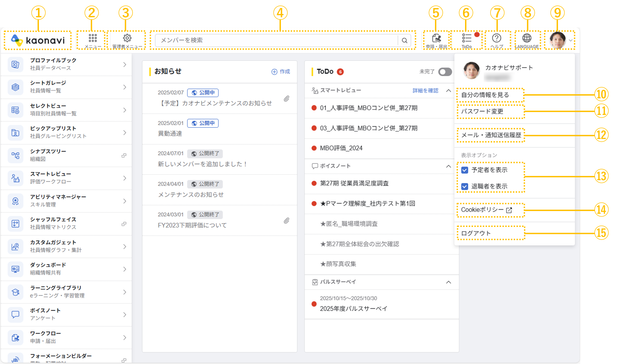Open the LANGUAGE globe icon
This screenshot has height=364, width=618.
click(x=527, y=38)
